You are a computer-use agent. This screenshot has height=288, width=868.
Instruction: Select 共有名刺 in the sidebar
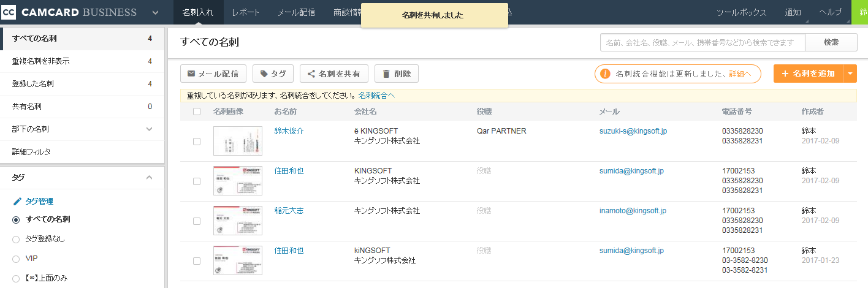pyautogui.click(x=82, y=107)
